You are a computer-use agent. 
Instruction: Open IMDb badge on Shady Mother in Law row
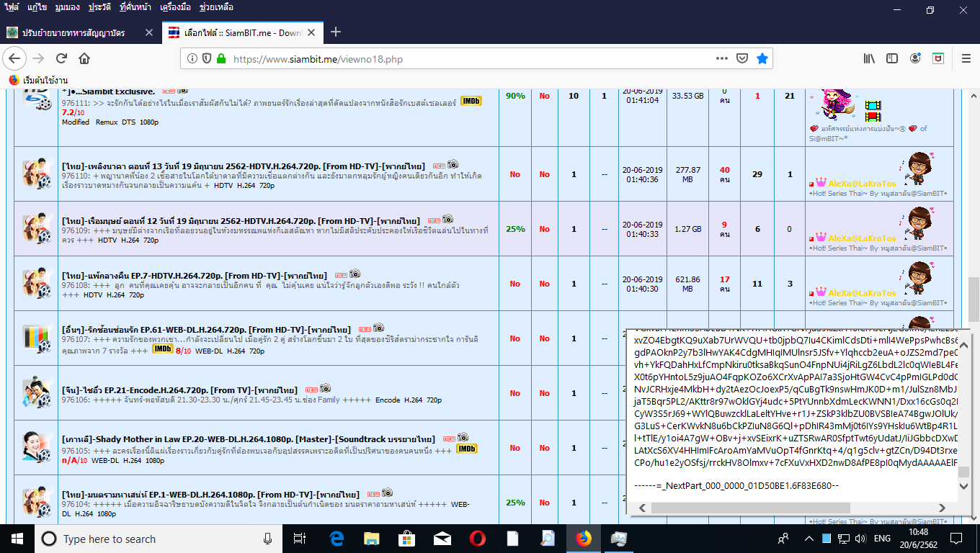(x=467, y=449)
